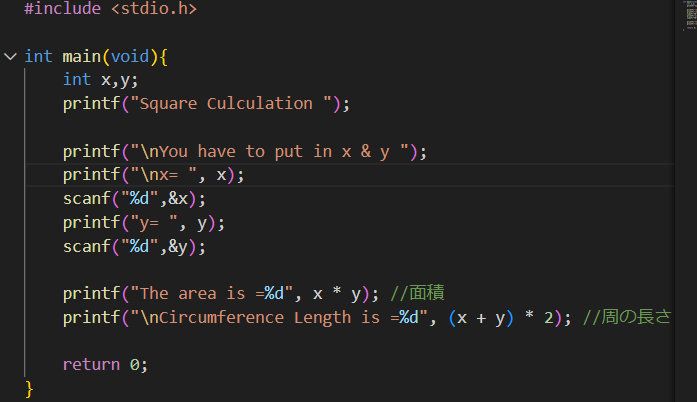The width and height of the screenshot is (697, 402).
Task: Click the '(x + y) * 2' expression
Action: (501, 318)
